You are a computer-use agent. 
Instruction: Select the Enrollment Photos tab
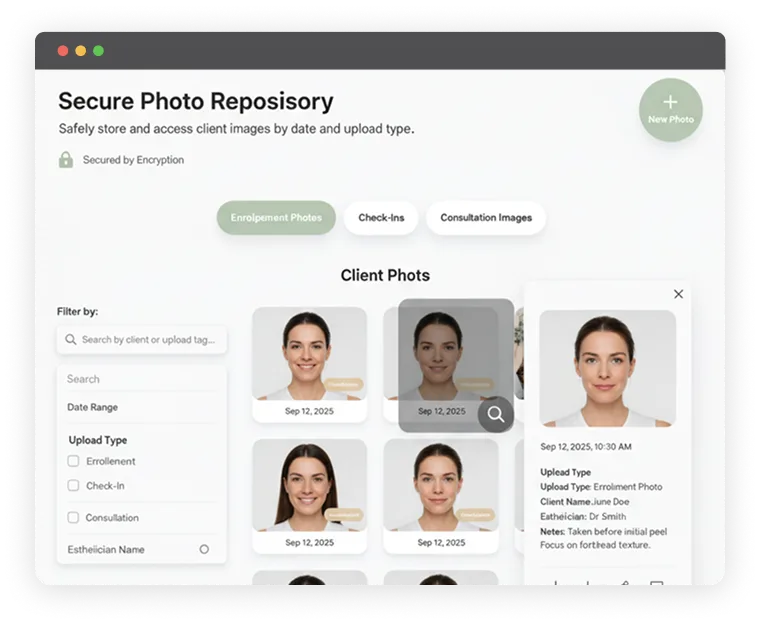tap(276, 218)
